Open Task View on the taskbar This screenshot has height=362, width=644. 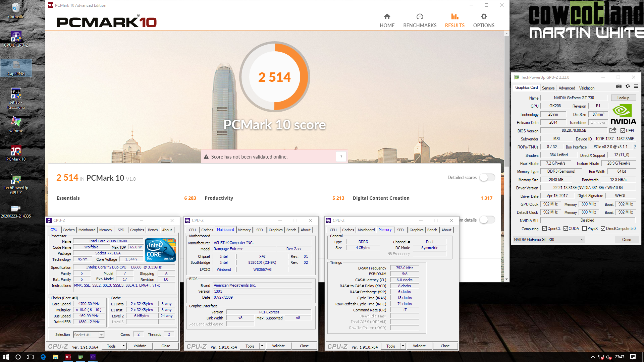click(x=30, y=357)
